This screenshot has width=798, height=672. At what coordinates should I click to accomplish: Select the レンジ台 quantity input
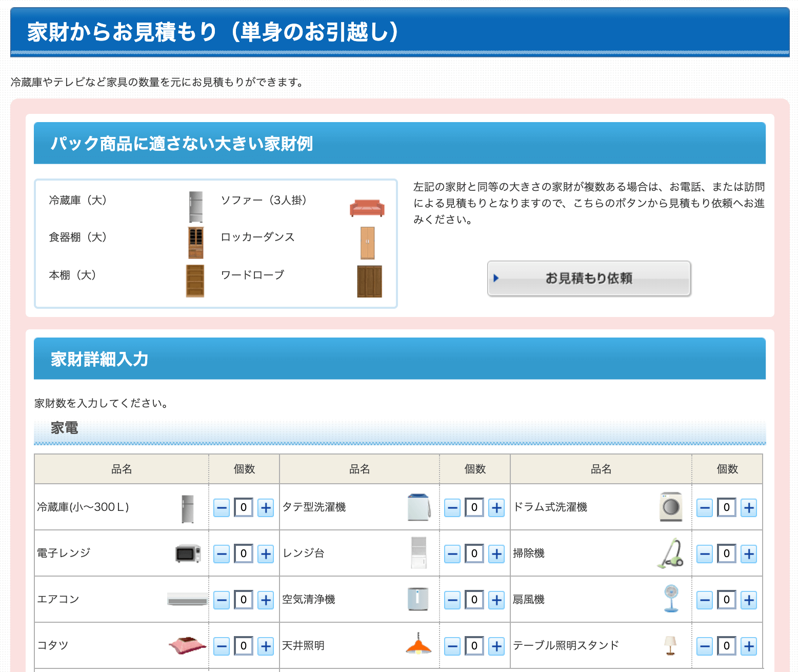click(474, 554)
